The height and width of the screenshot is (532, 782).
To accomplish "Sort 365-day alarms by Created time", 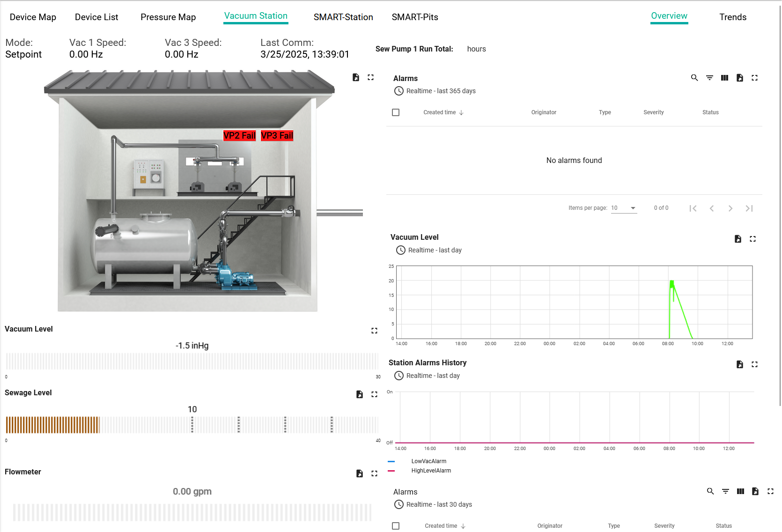I will pos(443,112).
